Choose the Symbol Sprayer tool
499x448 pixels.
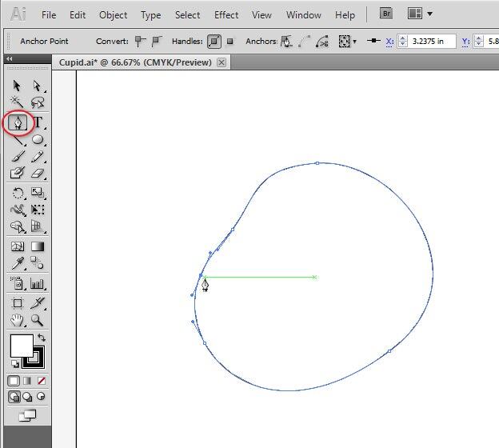coord(18,283)
